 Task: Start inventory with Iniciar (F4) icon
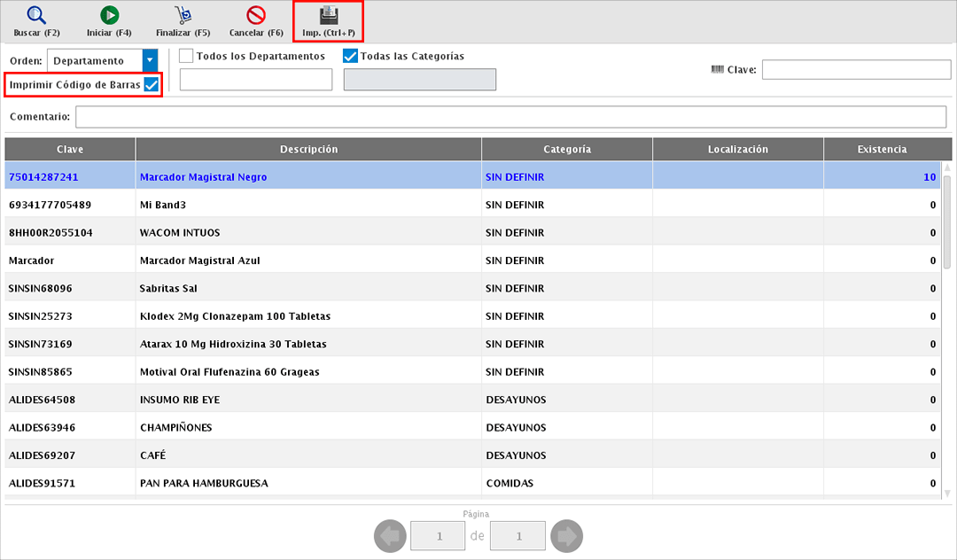pos(110,15)
